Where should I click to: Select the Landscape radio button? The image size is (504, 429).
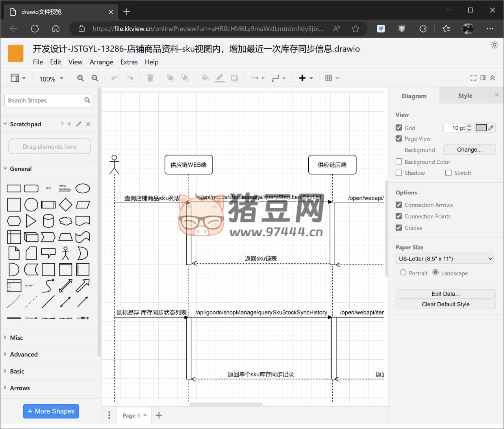click(x=435, y=273)
